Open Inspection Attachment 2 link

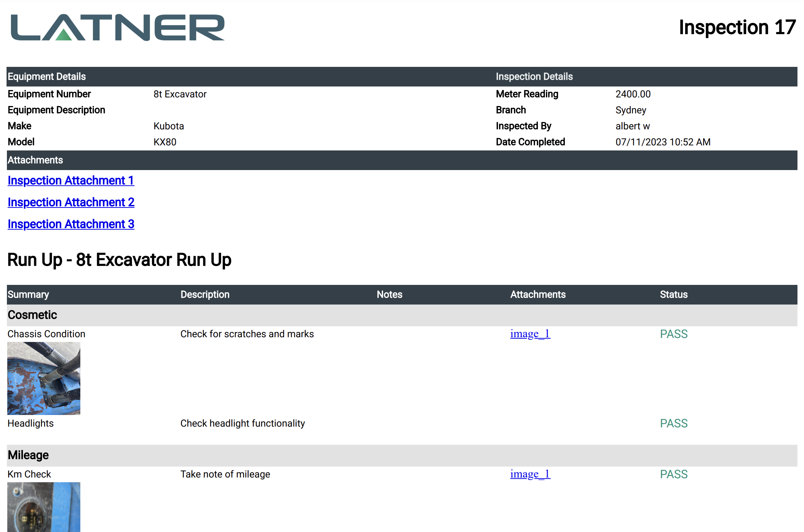(71, 202)
